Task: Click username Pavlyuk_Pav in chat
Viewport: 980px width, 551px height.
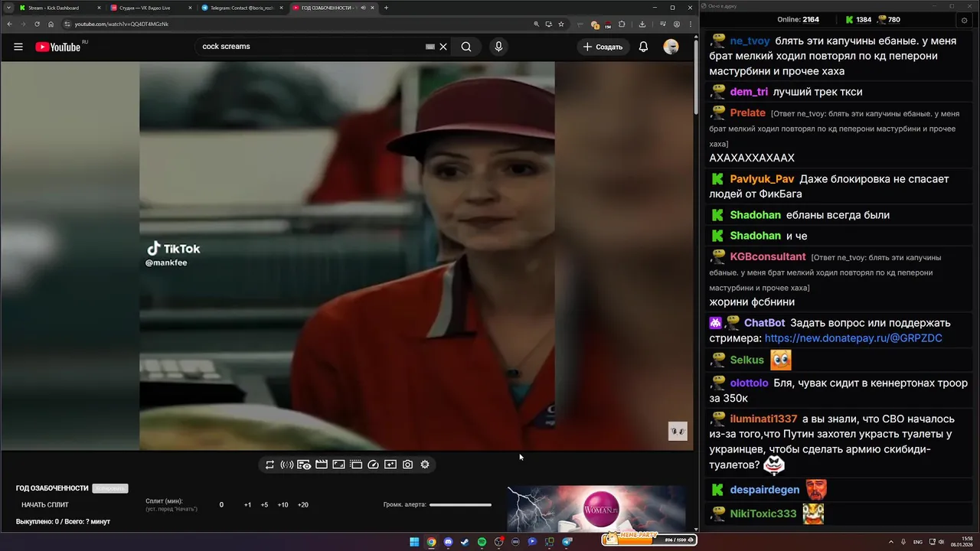Action: [x=762, y=179]
